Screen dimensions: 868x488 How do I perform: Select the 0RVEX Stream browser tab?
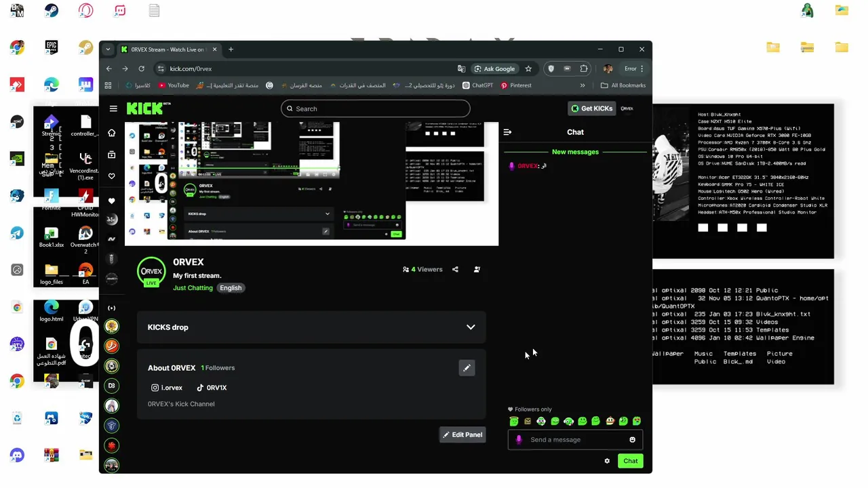[x=169, y=49]
